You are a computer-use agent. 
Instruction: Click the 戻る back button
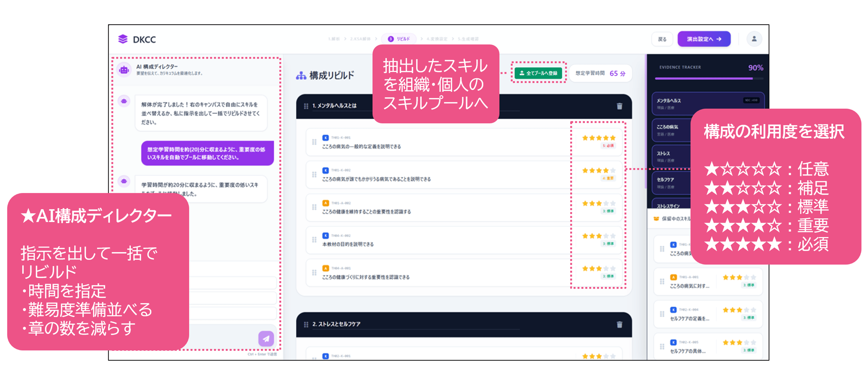click(662, 39)
